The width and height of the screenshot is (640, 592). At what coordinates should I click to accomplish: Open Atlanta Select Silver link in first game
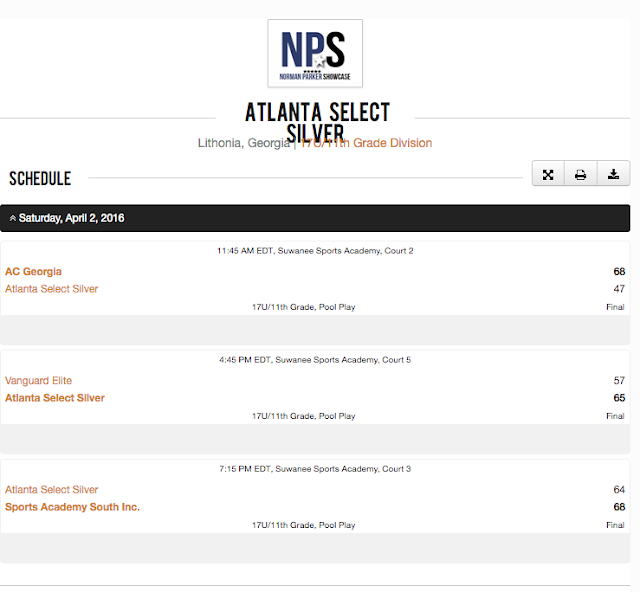52,289
